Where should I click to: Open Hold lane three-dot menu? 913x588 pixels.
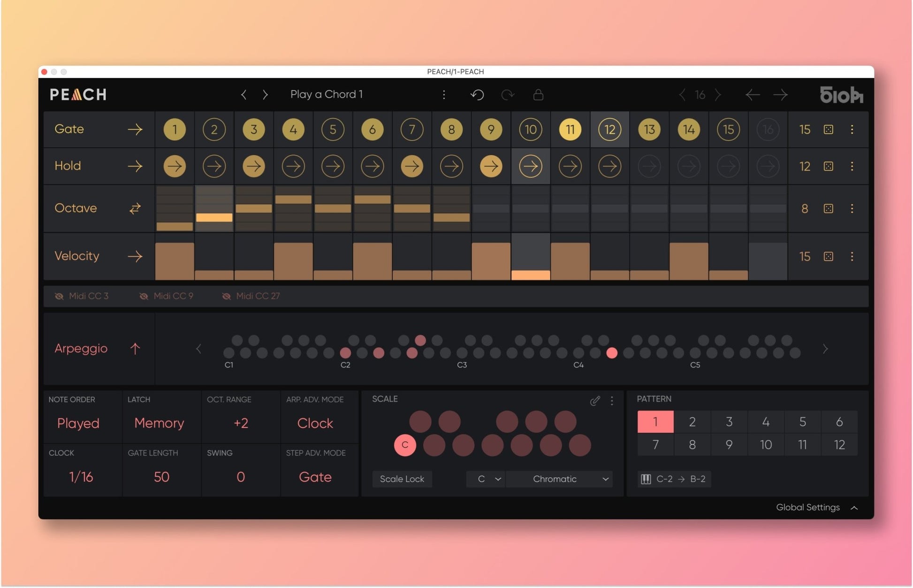coord(852,166)
